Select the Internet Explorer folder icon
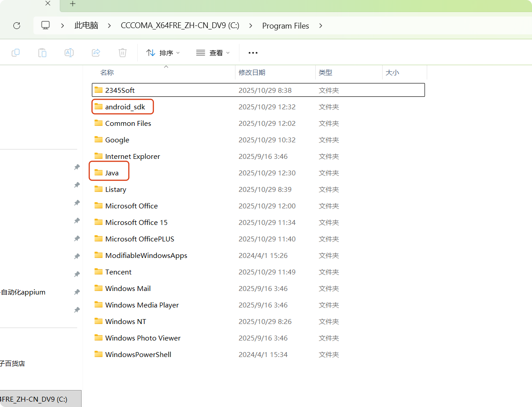This screenshot has height=407, width=532. [99, 156]
